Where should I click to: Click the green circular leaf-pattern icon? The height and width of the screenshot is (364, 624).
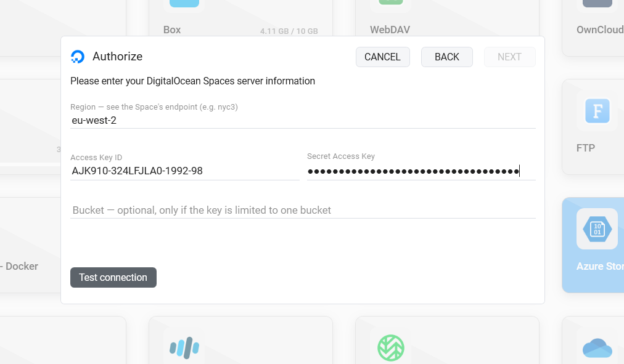coord(390,348)
